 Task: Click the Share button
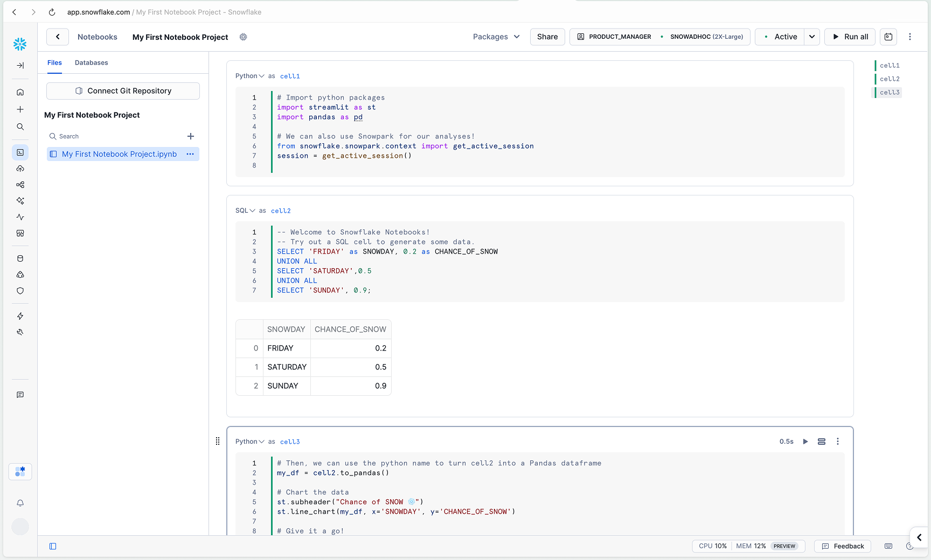[x=547, y=37]
